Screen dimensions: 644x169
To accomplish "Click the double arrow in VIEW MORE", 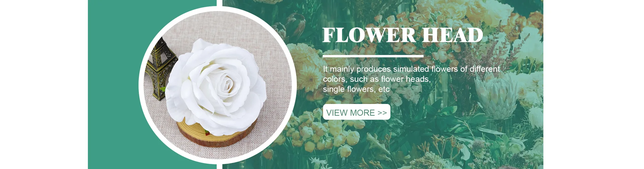I will click(x=382, y=113).
